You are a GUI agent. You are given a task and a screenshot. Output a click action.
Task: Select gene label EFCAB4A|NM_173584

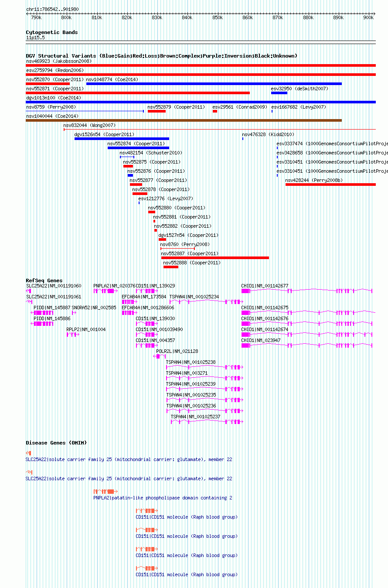point(144,297)
